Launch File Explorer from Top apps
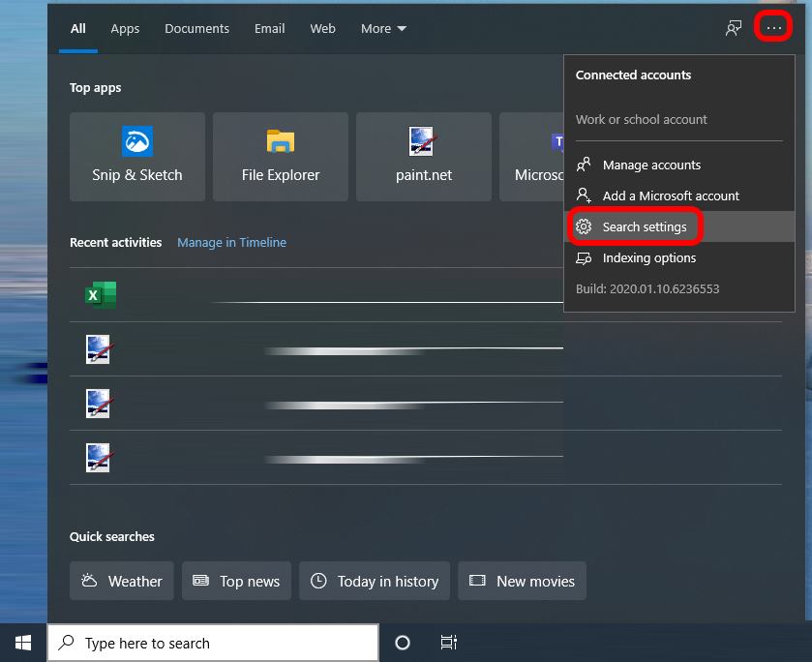This screenshot has width=812, height=662. [x=280, y=156]
